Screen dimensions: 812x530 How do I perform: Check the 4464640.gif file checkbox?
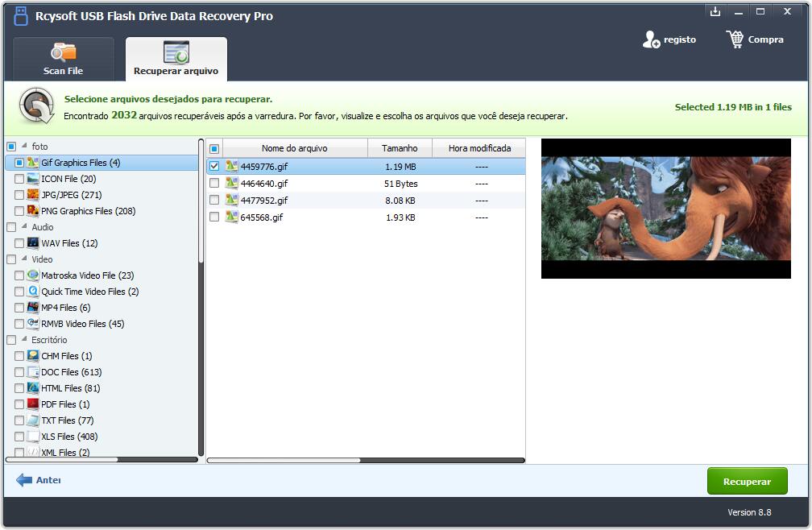[x=214, y=183]
